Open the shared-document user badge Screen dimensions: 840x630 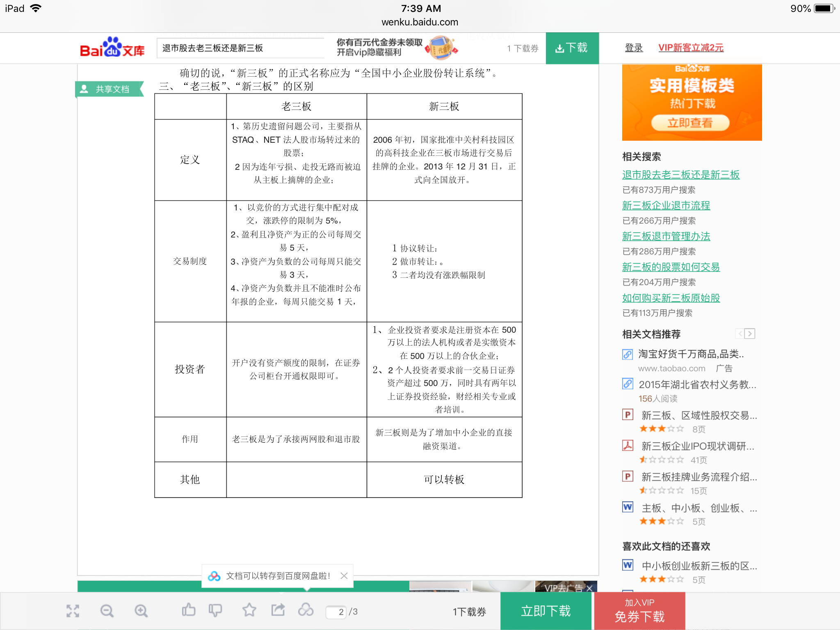110,89
